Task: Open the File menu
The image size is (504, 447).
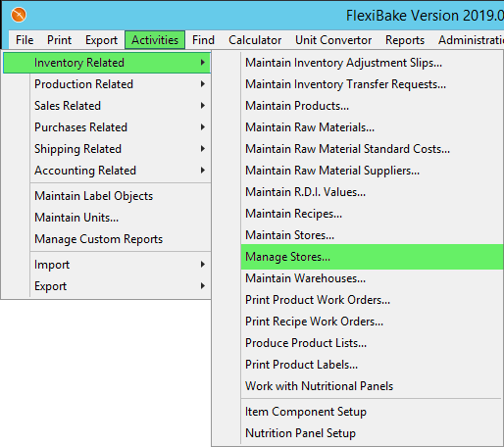Action: pos(25,40)
